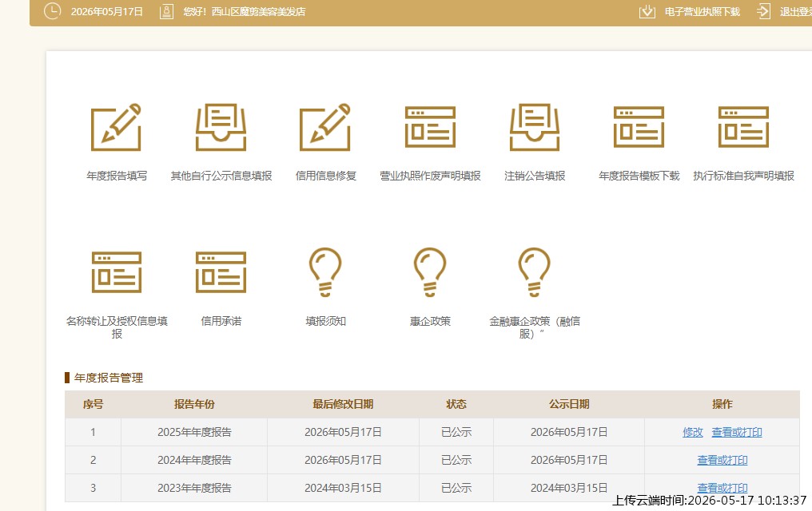Click the 公示日期 column header
This screenshot has height=511, width=812.
click(569, 405)
